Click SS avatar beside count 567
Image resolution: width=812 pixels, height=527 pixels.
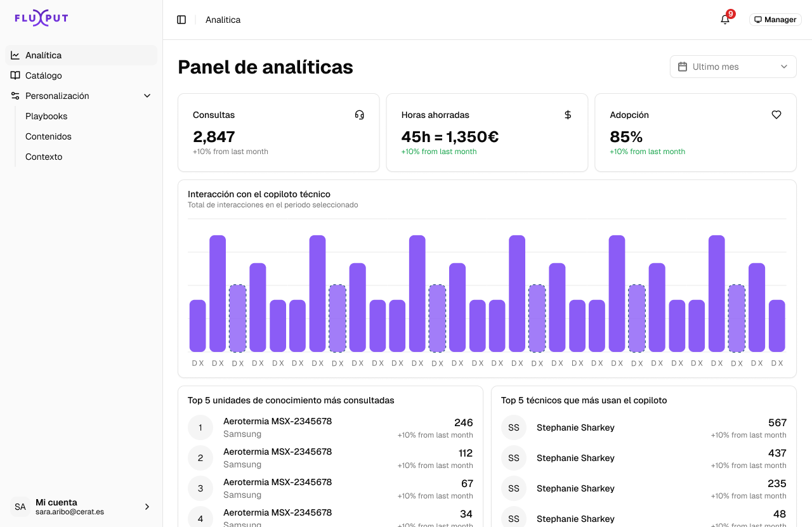514,427
